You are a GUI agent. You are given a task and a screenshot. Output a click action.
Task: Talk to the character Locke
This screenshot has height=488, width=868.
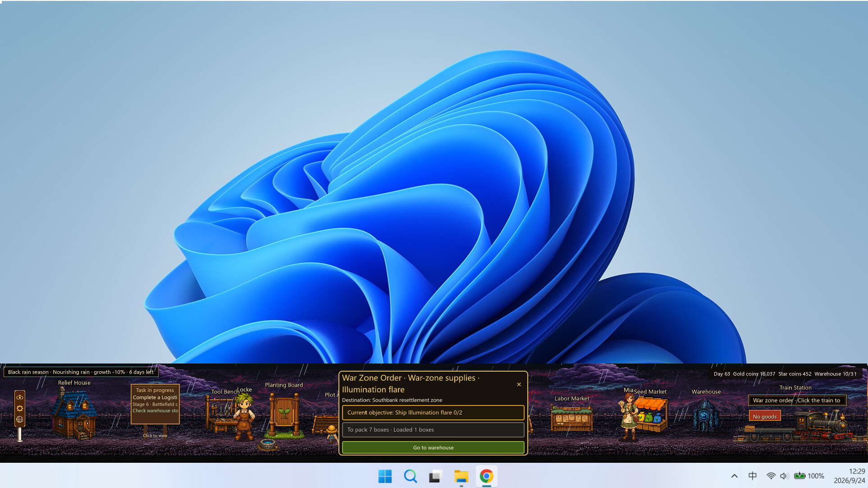click(244, 417)
